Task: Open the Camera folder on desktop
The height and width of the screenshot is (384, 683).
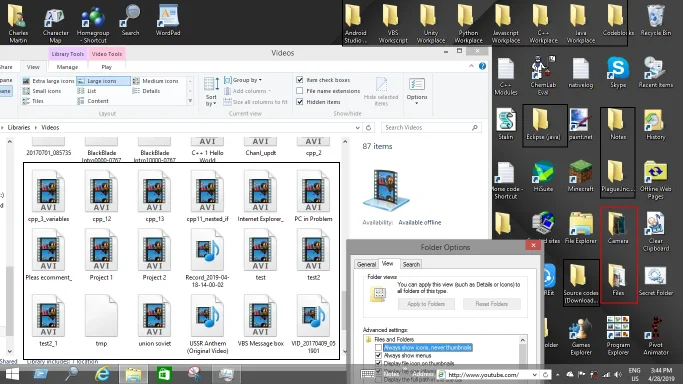Action: (618, 228)
